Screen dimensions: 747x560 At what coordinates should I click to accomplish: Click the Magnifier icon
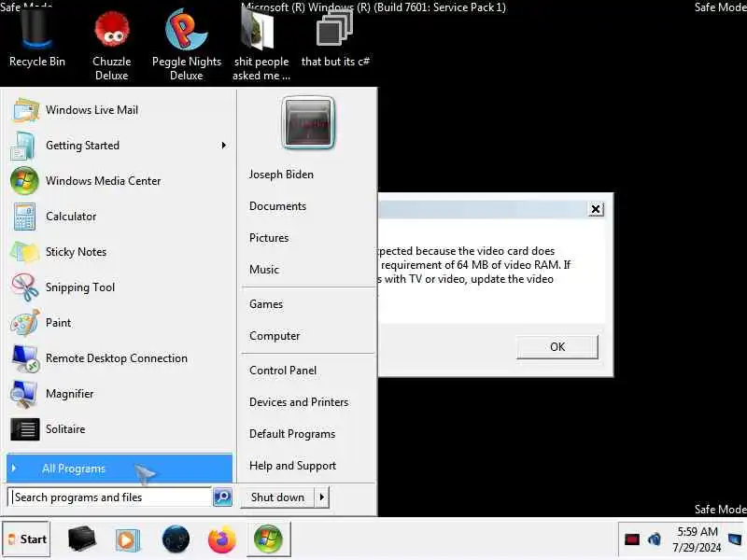(23, 394)
